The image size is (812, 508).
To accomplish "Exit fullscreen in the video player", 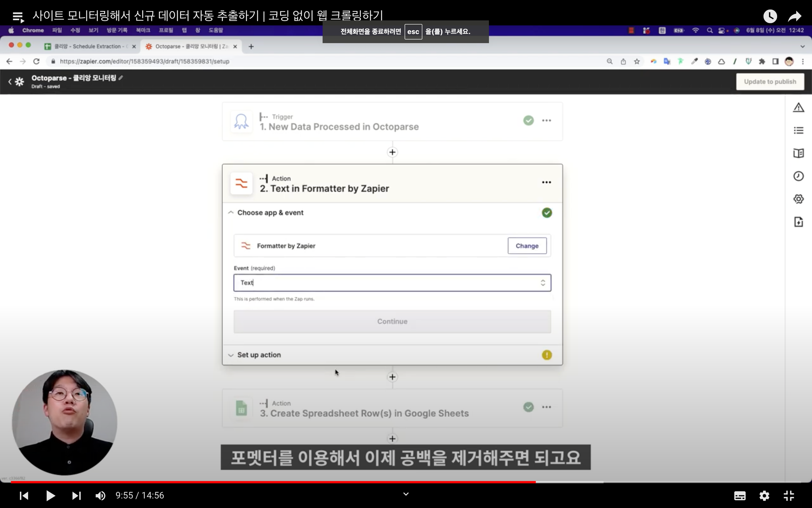I will [789, 495].
